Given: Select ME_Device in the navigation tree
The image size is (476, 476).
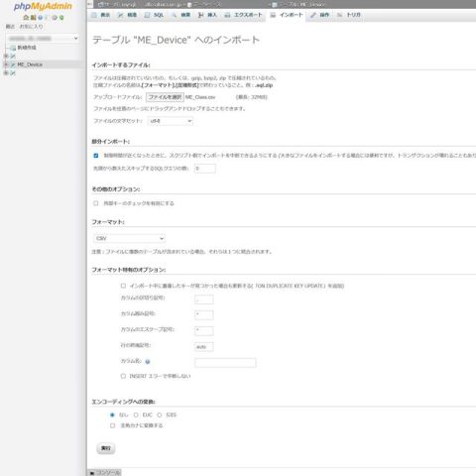Looking at the screenshot, I should pos(30,64).
